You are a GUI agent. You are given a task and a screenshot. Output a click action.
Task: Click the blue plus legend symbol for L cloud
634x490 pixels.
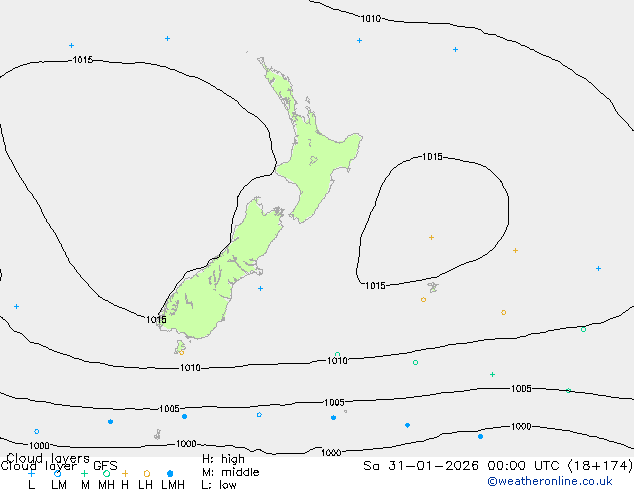coord(31,473)
